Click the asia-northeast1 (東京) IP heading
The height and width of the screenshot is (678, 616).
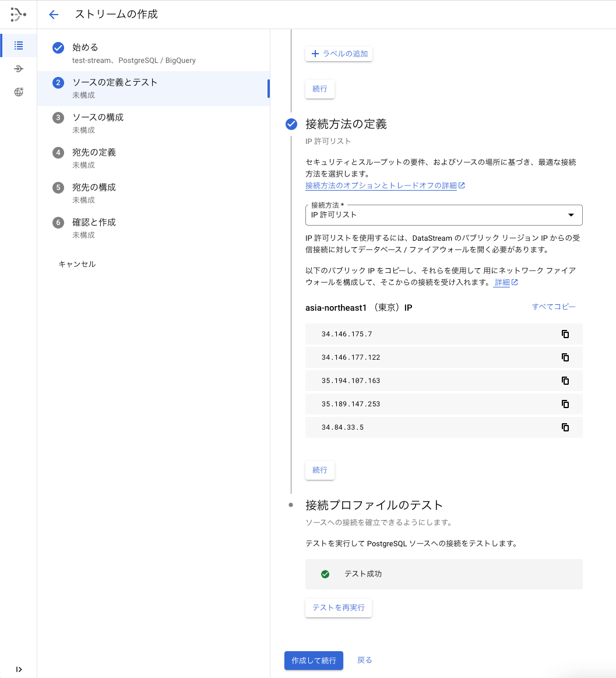(359, 307)
